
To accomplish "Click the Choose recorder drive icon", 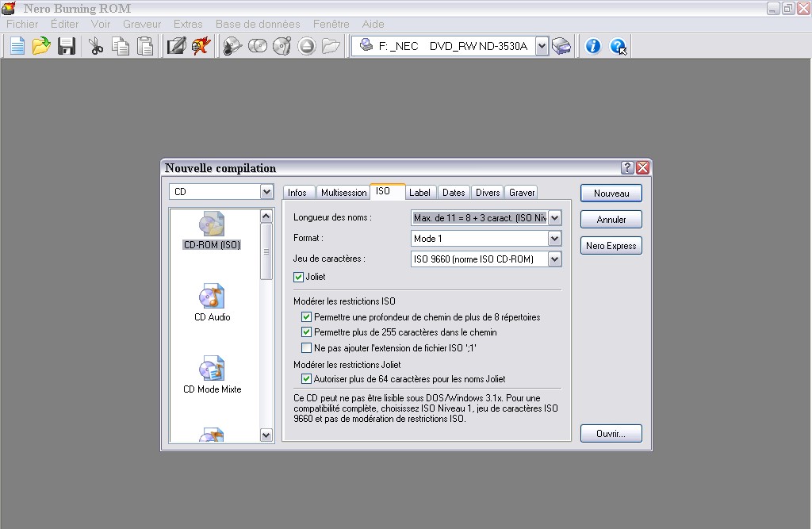I will [x=561, y=46].
